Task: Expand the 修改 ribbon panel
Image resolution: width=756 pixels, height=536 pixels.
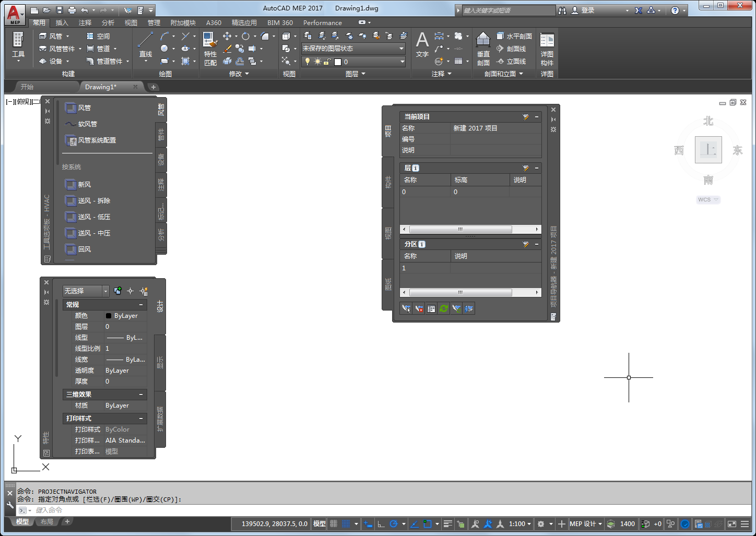Action: click(x=239, y=74)
